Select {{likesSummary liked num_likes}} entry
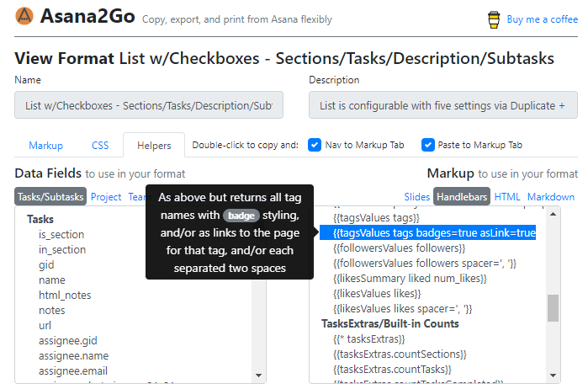Screen dimensions: 588x389 point(410,279)
